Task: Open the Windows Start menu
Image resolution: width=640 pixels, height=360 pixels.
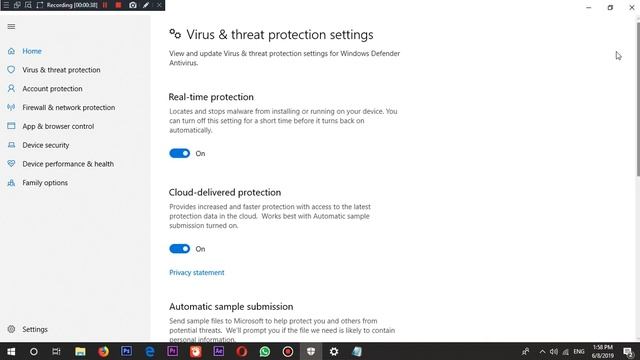Action: pos(11,351)
